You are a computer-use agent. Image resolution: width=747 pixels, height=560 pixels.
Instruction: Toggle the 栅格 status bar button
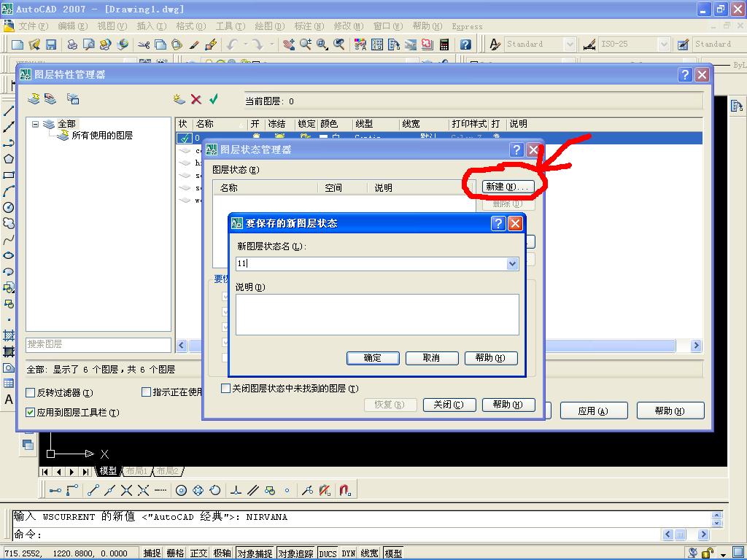coord(175,553)
